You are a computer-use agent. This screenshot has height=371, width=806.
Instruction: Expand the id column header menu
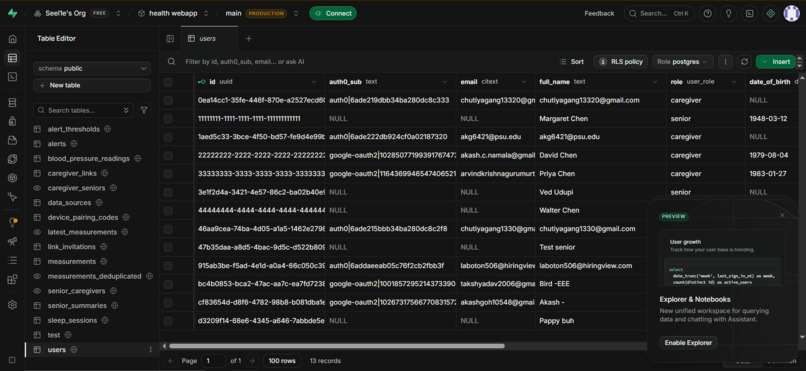coord(314,82)
